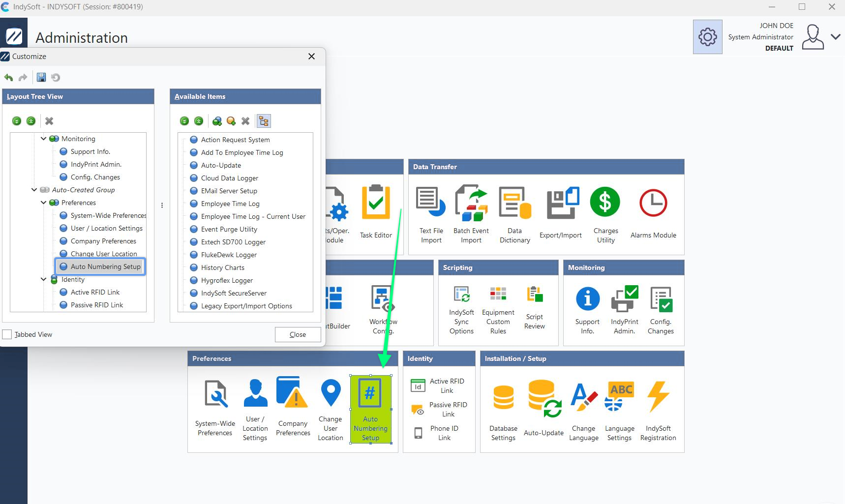
Task: Select Cloud Data Logger in Available Items
Action: [x=224, y=178]
